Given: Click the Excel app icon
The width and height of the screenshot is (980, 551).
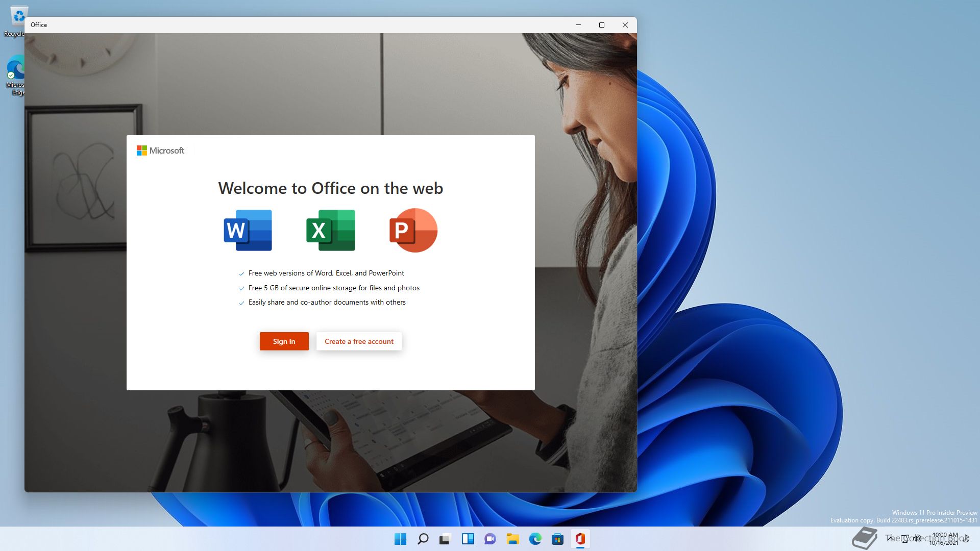Looking at the screenshot, I should [x=331, y=230].
